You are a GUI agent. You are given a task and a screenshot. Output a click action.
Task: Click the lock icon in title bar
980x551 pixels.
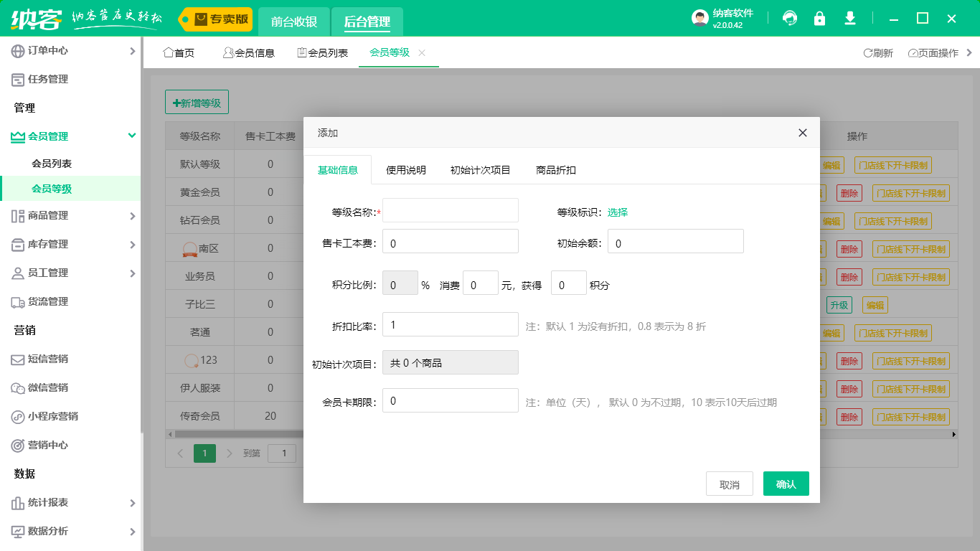click(820, 18)
